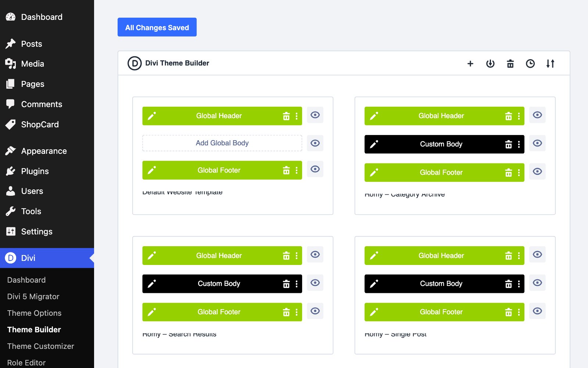Open Divi 5 Migrator submenu item
This screenshot has height=368, width=588.
click(x=33, y=297)
